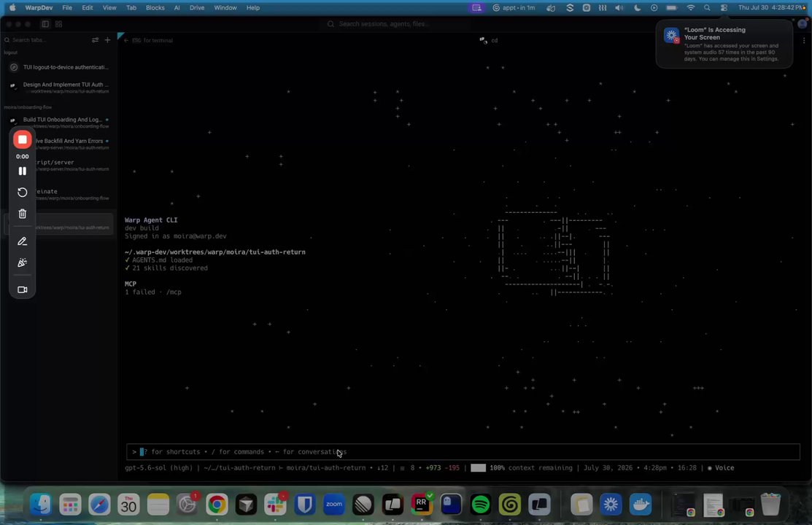Open Docker from the Dock
The height and width of the screenshot is (525, 812).
coord(640,504)
